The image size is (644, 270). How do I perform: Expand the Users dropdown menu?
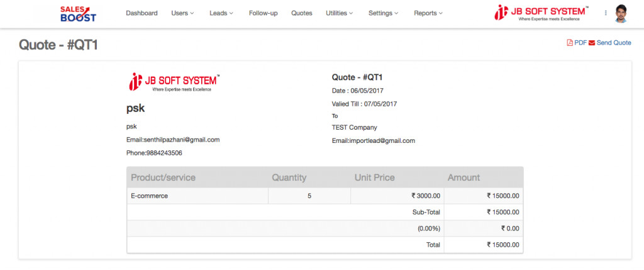182,13
